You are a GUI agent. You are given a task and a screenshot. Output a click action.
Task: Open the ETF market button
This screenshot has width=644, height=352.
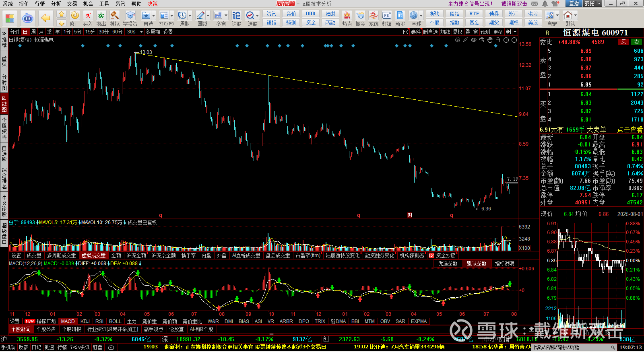[474, 14]
